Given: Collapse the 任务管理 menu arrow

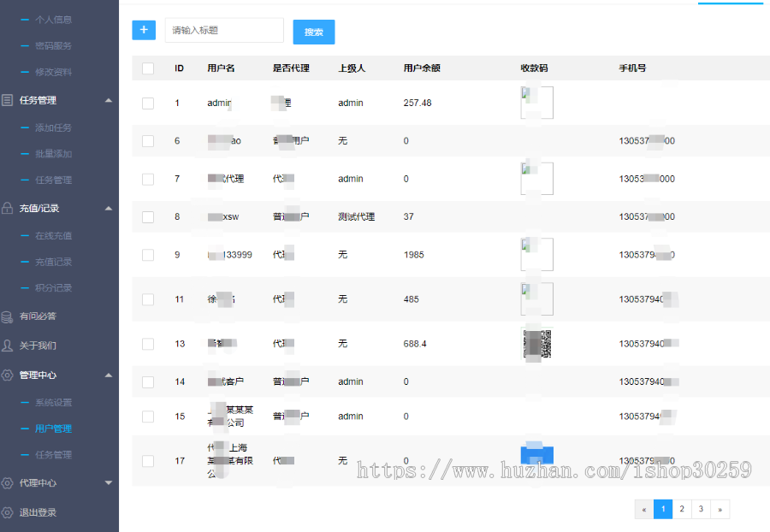Looking at the screenshot, I should [x=109, y=100].
